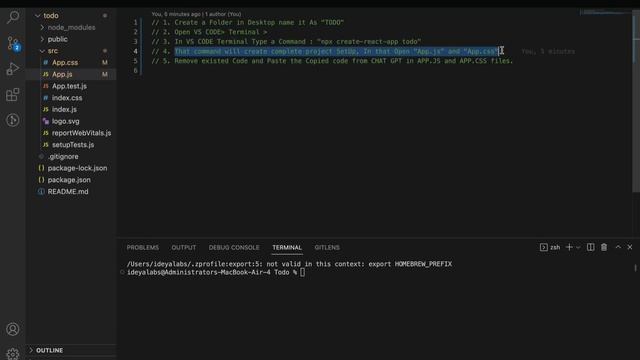Click comment line 2 about opening Terminal
640x360 pixels.
(209, 32)
